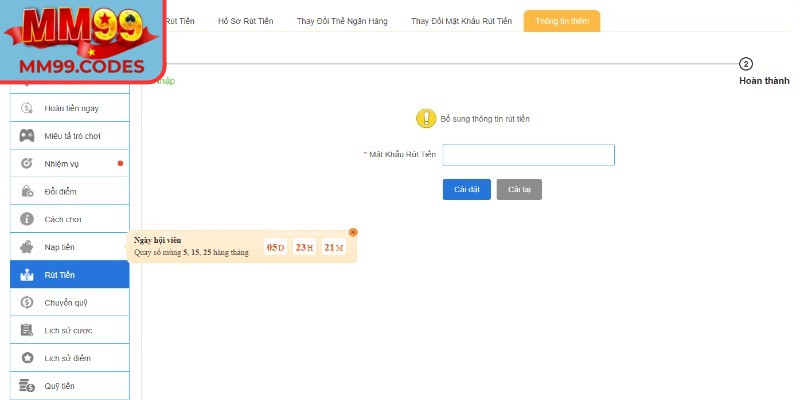Screen dimensions: 800x400
Task: Click the gamepad icon beside Miêu tả trò chơi
Action: (27, 136)
